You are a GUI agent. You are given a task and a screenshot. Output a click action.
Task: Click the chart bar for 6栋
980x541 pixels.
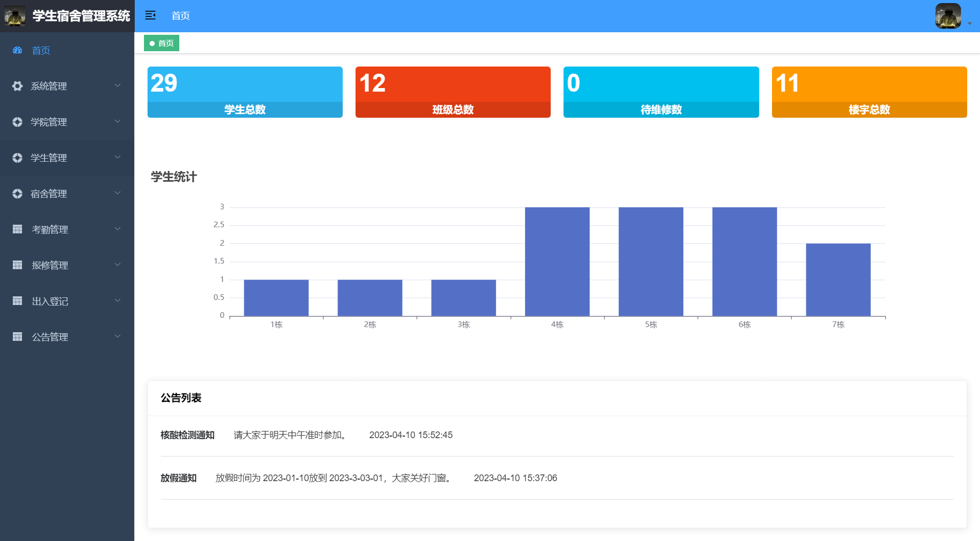click(744, 262)
